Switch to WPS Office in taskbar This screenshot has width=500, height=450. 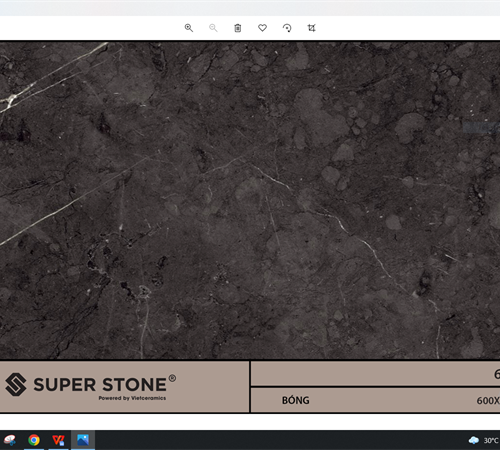coord(58,440)
